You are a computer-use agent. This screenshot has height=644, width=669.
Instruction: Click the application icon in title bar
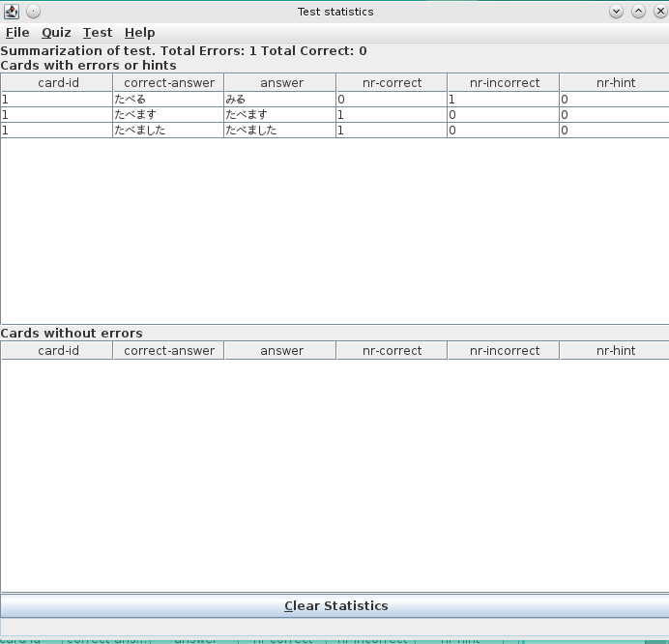pyautogui.click(x=12, y=12)
